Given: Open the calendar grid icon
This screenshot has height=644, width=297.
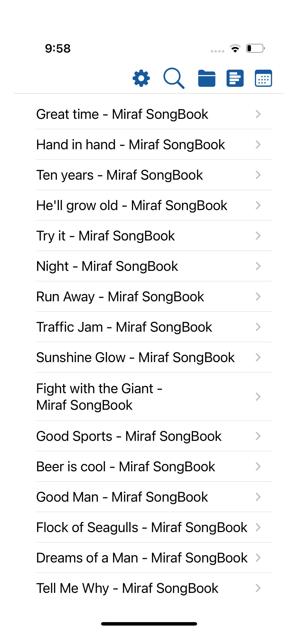Looking at the screenshot, I should tap(263, 78).
